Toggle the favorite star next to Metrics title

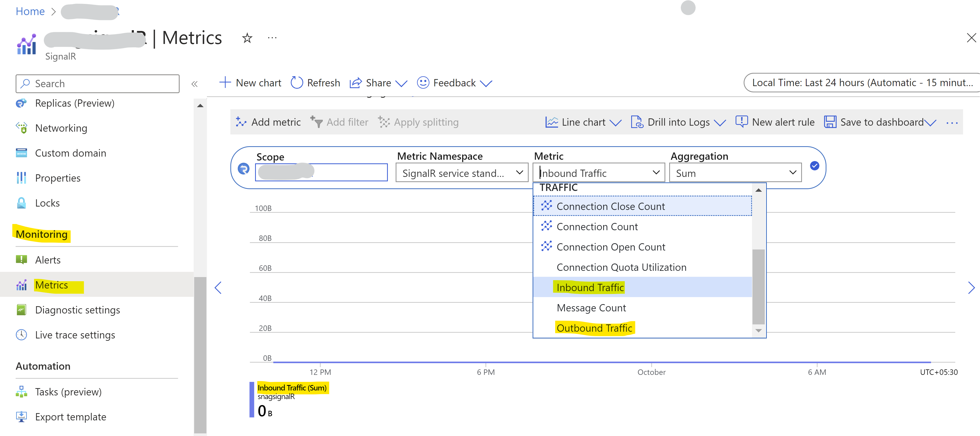(x=247, y=38)
